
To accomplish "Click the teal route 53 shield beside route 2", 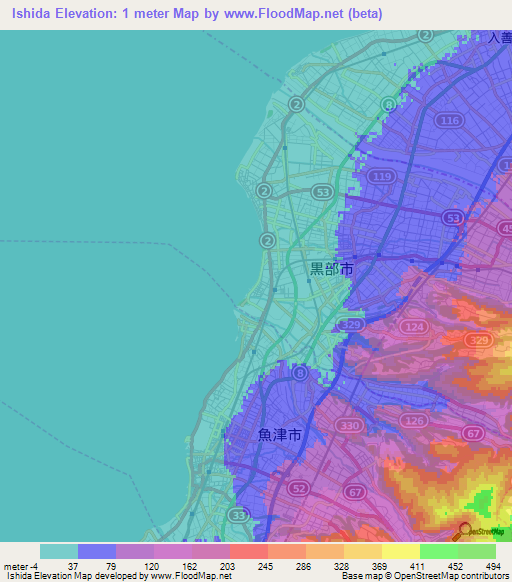I will point(323,192).
